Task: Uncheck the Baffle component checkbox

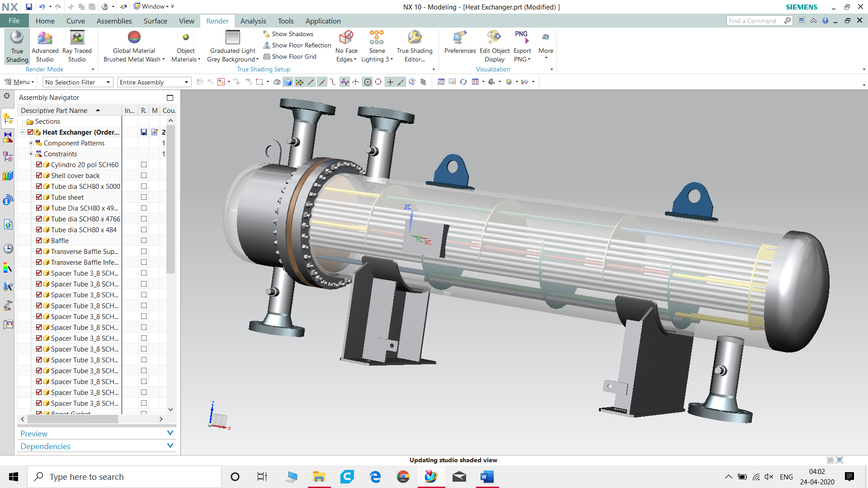Action: tap(39, 240)
